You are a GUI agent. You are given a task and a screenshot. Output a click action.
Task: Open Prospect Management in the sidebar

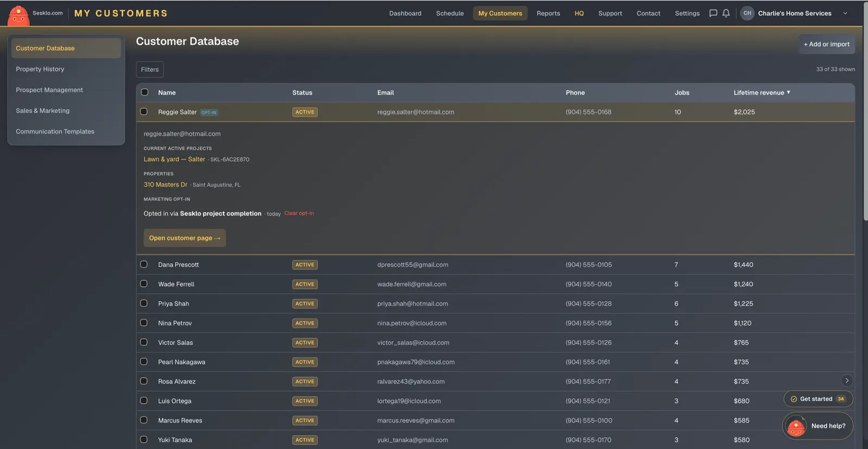click(66, 90)
